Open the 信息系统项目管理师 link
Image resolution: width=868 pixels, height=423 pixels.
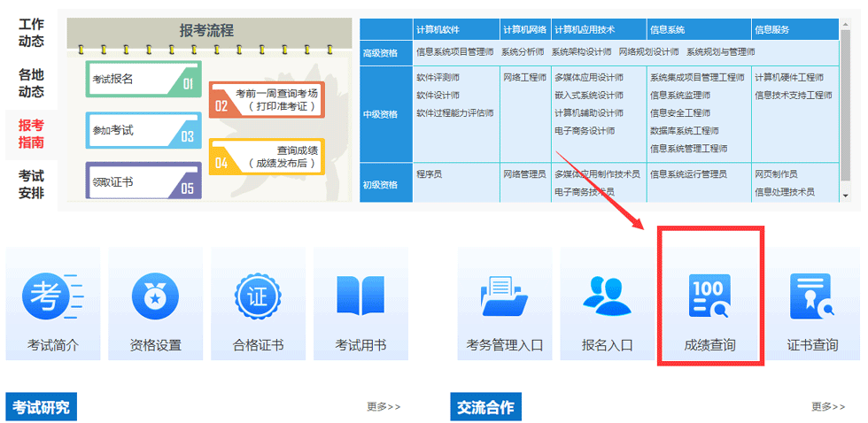(x=453, y=52)
